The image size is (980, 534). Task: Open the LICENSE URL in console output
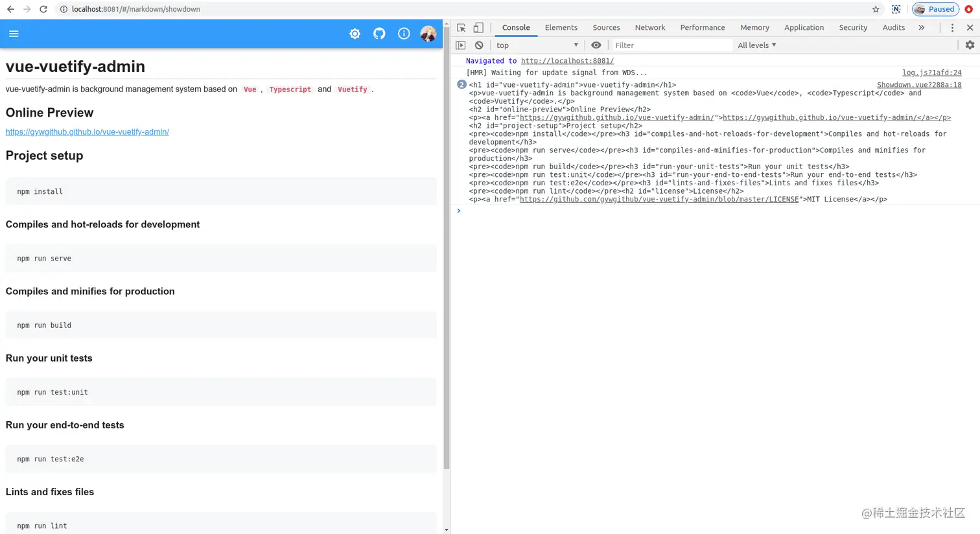[659, 200]
